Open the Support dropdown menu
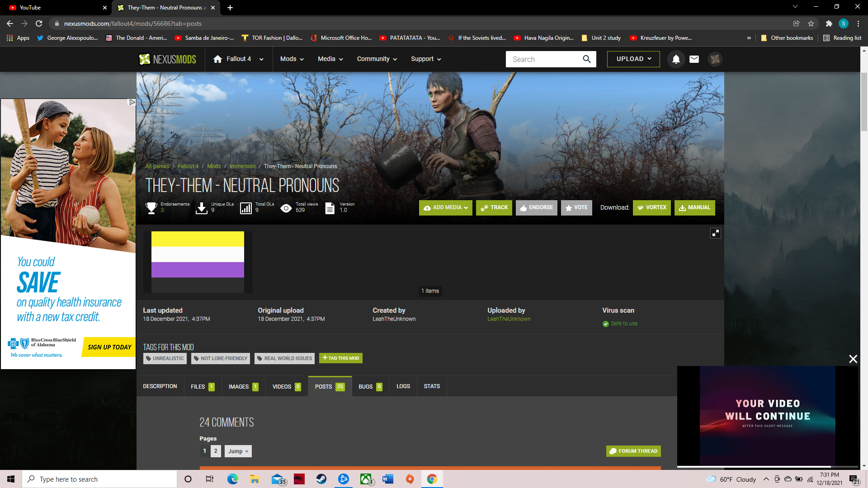The image size is (868, 488). point(426,59)
